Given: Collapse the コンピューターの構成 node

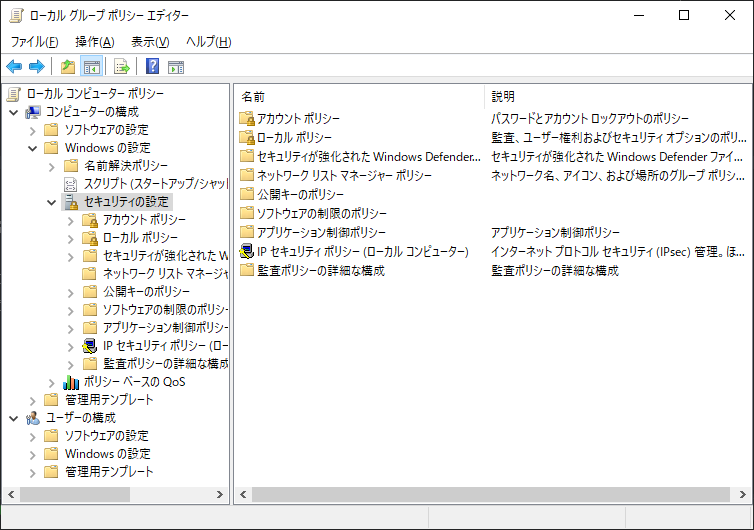Looking at the screenshot, I should point(14,113).
